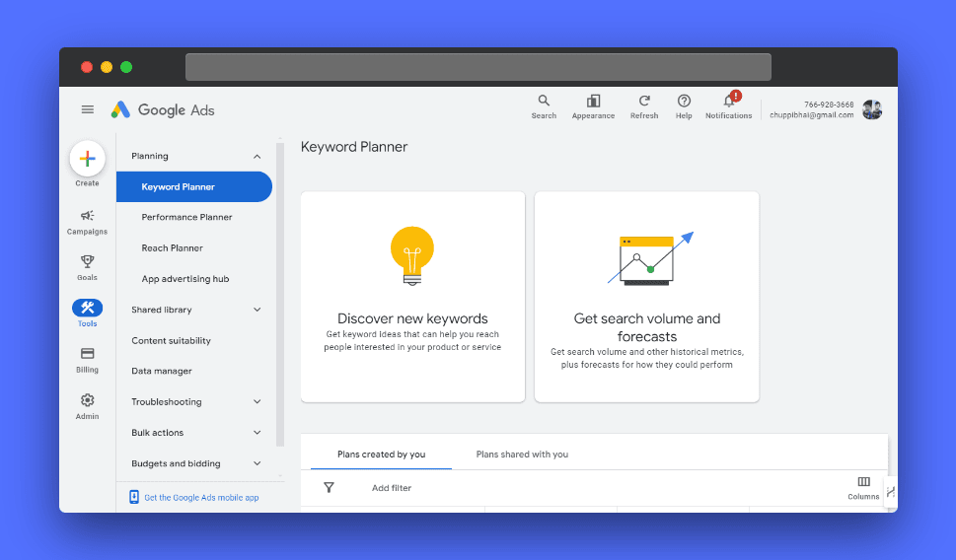956x560 pixels.
Task: Open Performance Planner
Action: pos(186,217)
